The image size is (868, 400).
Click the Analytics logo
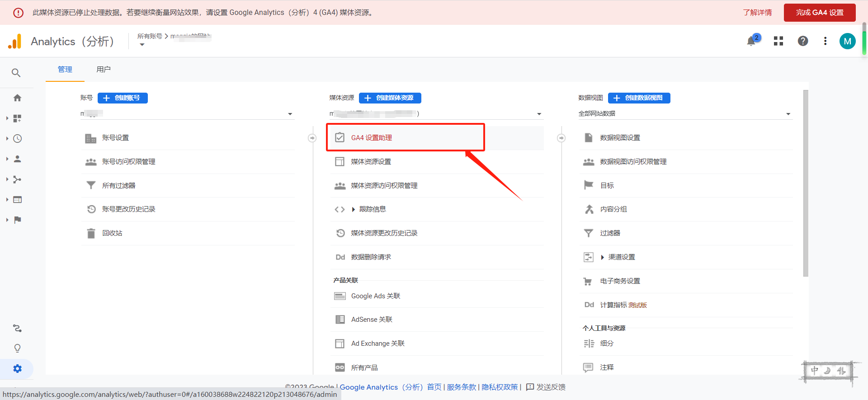[15, 41]
